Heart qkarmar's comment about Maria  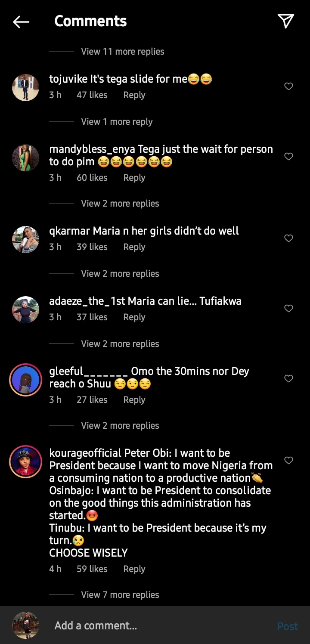(288, 238)
